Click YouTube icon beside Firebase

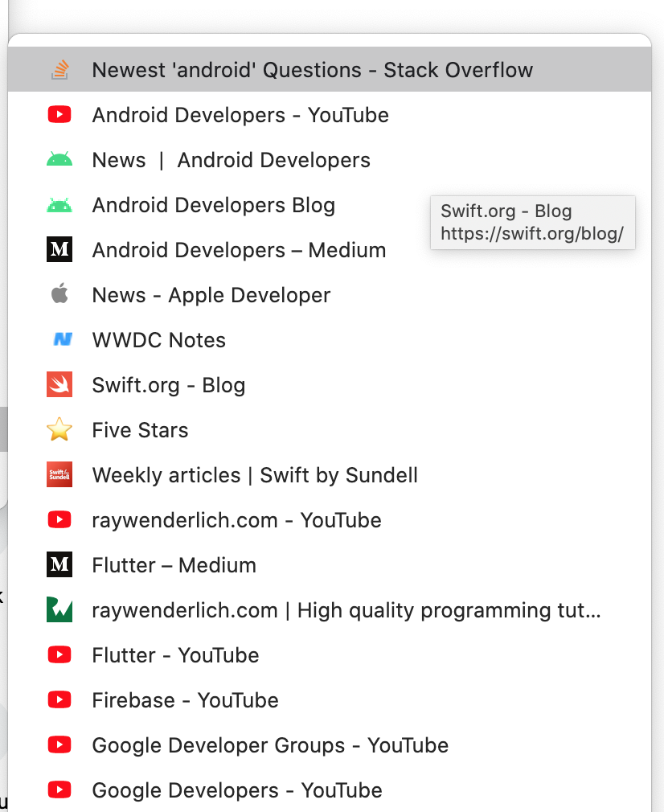[59, 699]
